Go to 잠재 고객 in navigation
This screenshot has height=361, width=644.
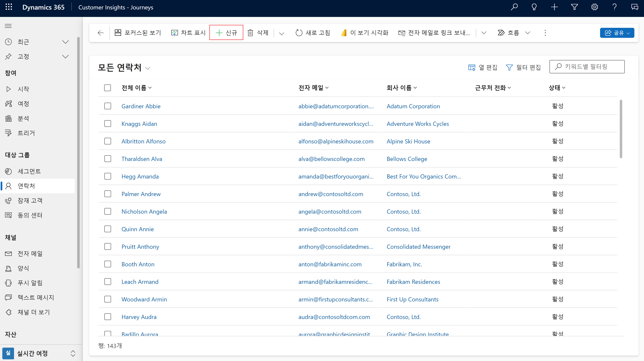(30, 201)
